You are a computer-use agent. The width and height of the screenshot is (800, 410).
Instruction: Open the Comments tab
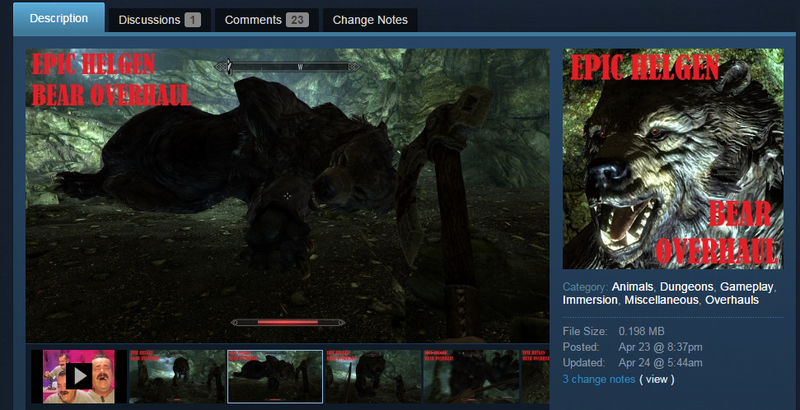(x=266, y=20)
